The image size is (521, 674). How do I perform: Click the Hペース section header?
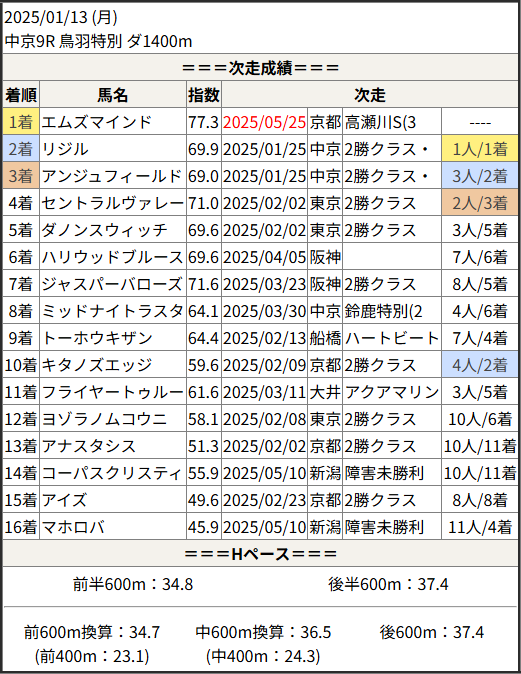260,554
